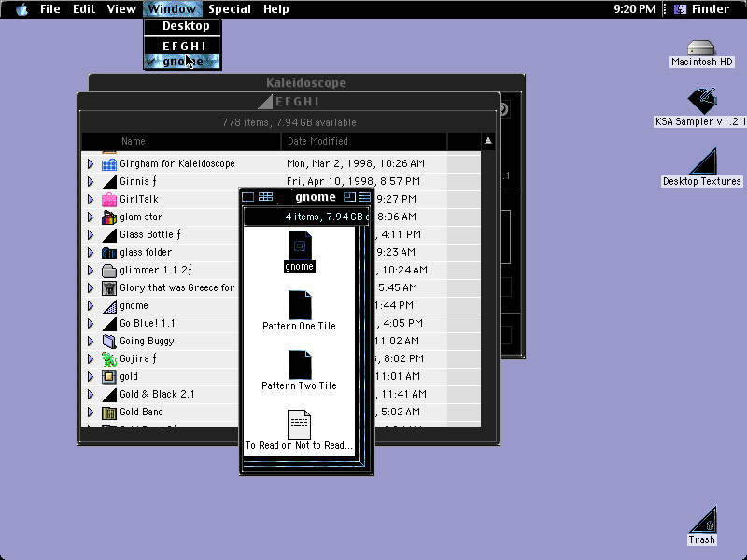Reverse the sort order with the triangle button
Viewport: 747px width, 560px height.
[487, 141]
